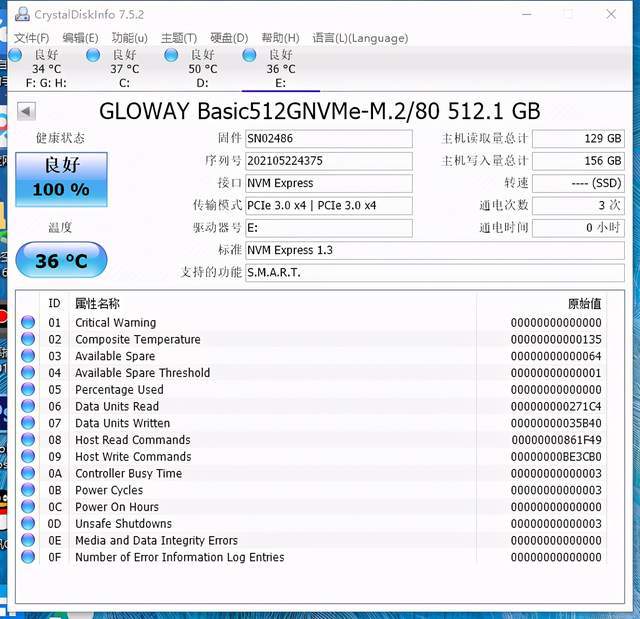Click the status circle for Controller Busy Time
Image resolution: width=640 pixels, height=619 pixels.
28,473
